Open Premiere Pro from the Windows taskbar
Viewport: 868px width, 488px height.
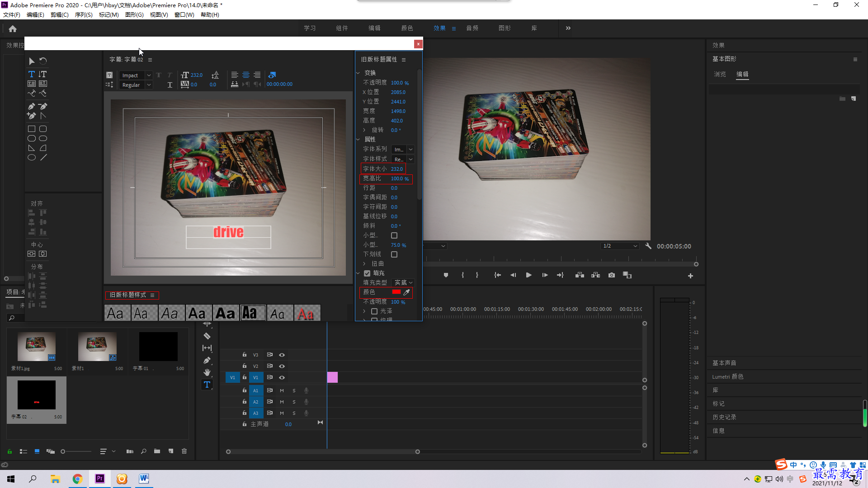click(100, 479)
